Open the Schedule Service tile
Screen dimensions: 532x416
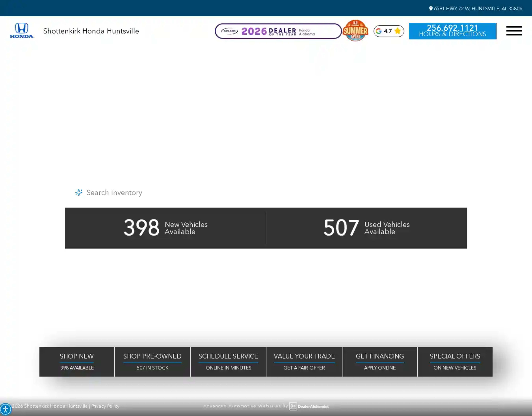(x=228, y=362)
